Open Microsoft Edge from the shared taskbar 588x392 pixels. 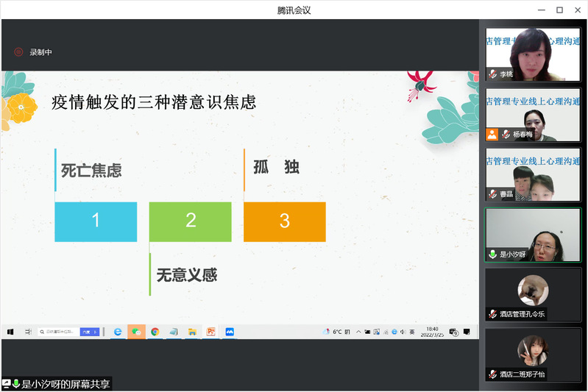click(x=117, y=332)
